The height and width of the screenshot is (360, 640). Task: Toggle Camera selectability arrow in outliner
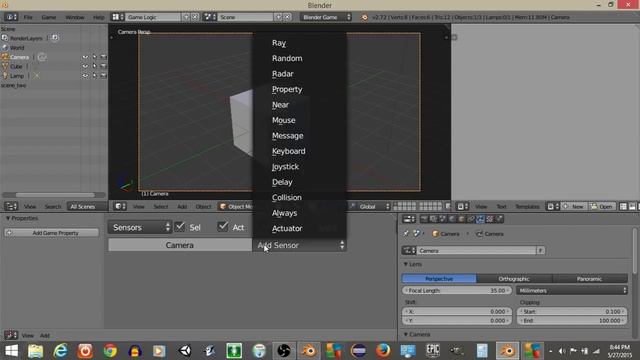[x=94, y=57]
